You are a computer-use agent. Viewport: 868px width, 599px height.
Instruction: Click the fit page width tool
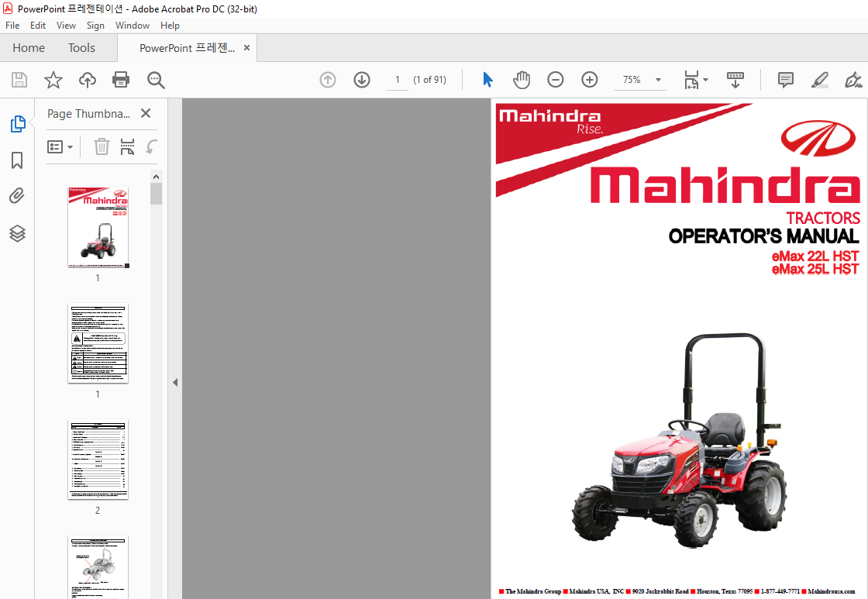tap(691, 80)
